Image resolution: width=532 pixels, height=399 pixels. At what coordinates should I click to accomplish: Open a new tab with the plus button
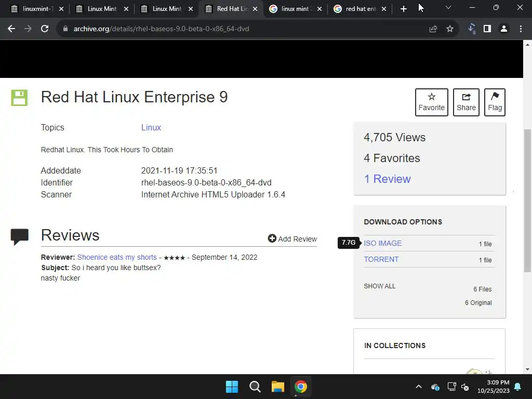pyautogui.click(x=403, y=9)
